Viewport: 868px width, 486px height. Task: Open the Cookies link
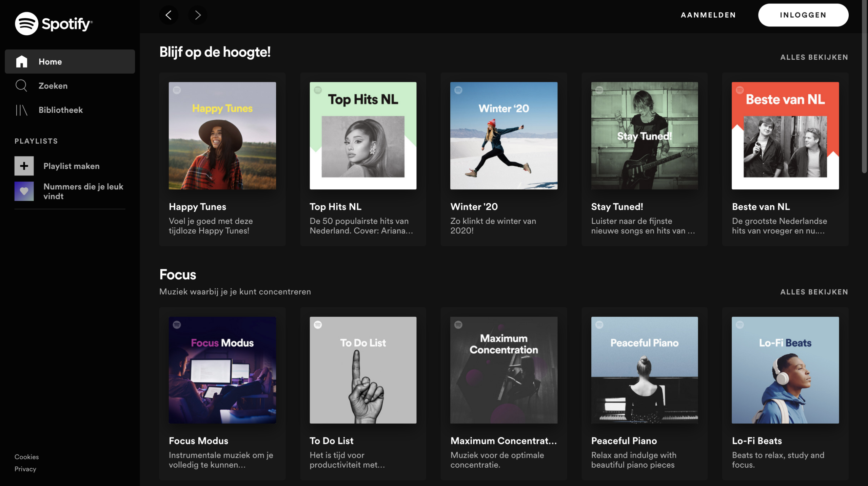click(x=26, y=457)
